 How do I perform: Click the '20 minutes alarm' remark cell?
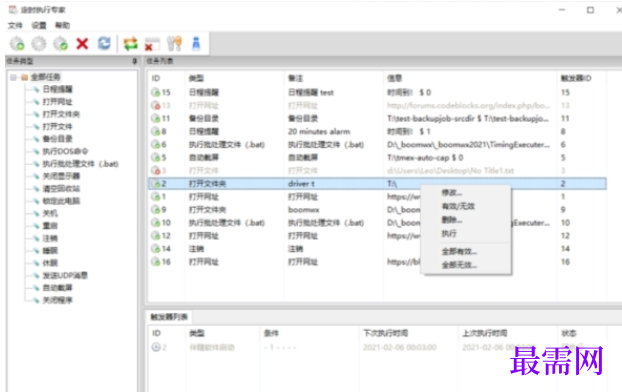click(x=319, y=131)
